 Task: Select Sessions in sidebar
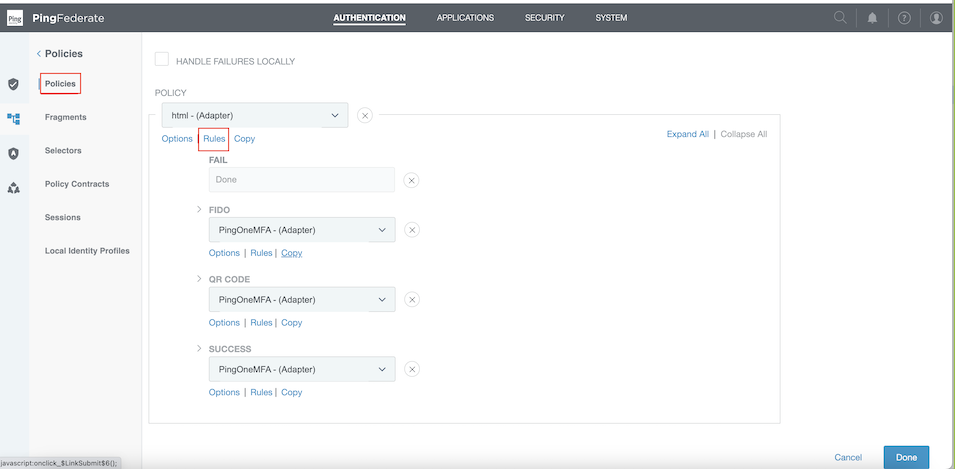(x=63, y=217)
